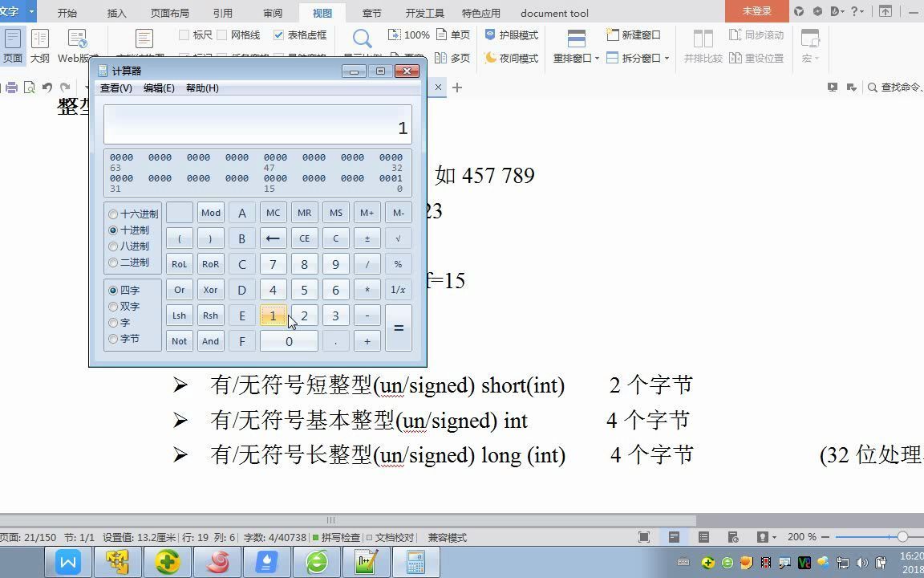Click the print preview icon
Screen dimensions: 924x578
29,88
